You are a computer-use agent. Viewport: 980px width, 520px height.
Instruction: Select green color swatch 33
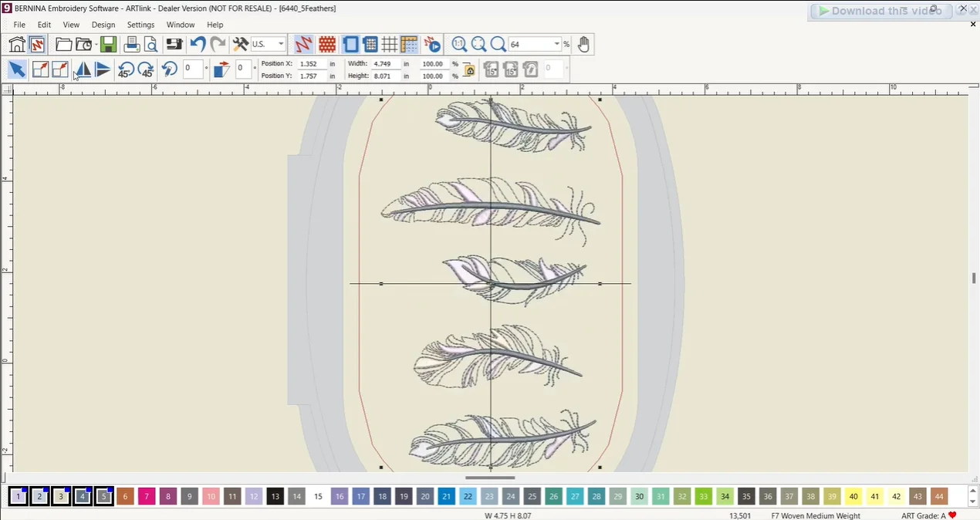pyautogui.click(x=703, y=496)
